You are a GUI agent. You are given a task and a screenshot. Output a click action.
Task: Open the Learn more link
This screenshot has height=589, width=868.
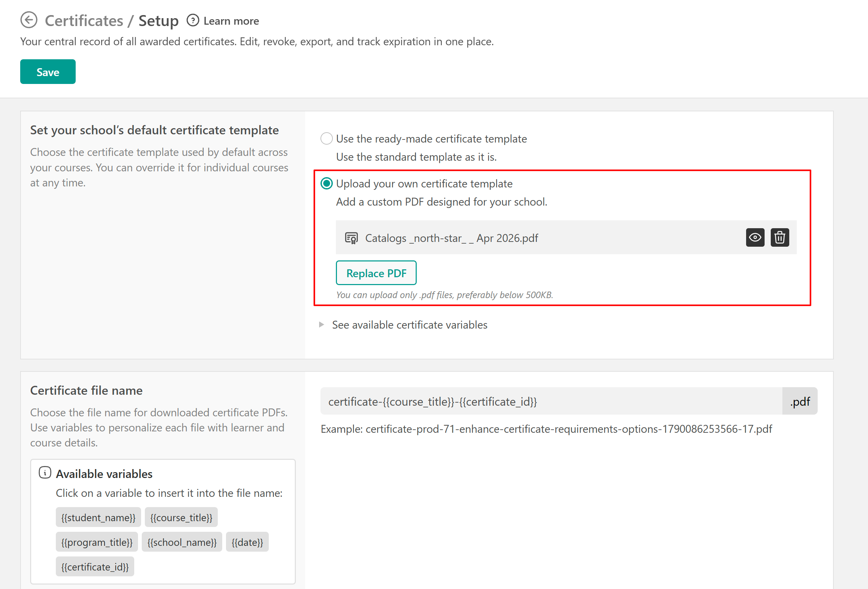[x=231, y=21]
